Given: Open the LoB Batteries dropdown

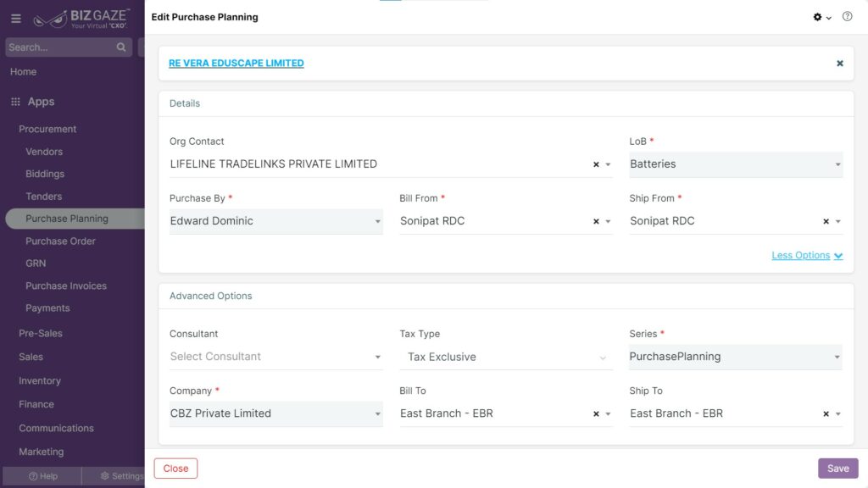Looking at the screenshot, I should pos(736,164).
